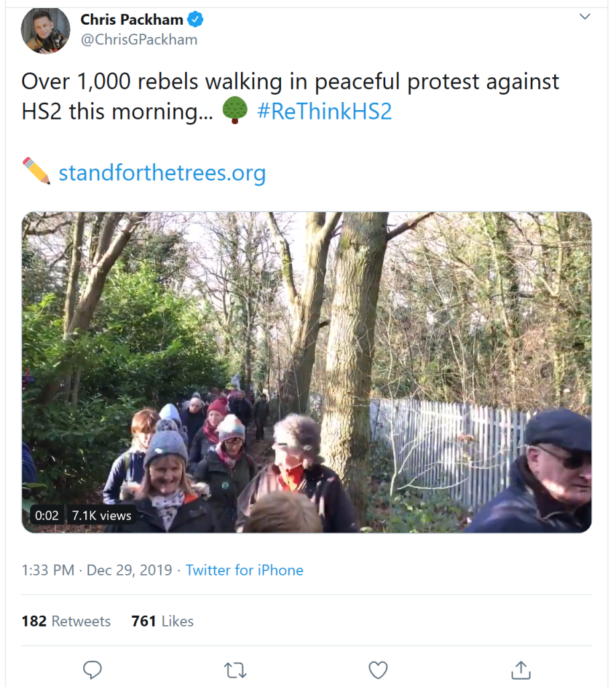Screen dimensions: 616x687
Task: Click the tree emoji in tweet
Action: click(x=234, y=110)
